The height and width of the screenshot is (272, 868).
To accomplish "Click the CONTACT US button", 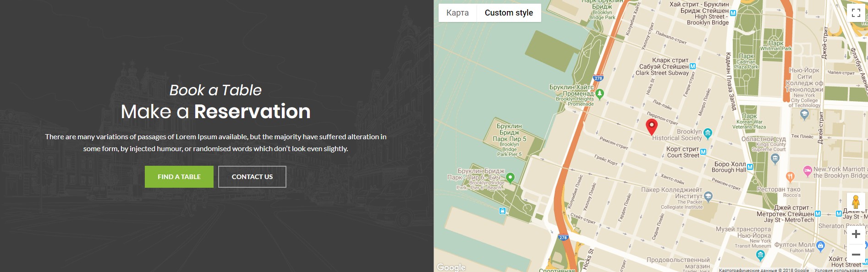I will pos(252,177).
